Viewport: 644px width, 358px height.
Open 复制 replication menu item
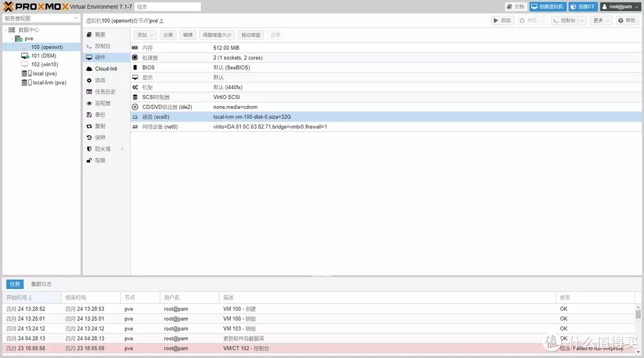point(106,126)
